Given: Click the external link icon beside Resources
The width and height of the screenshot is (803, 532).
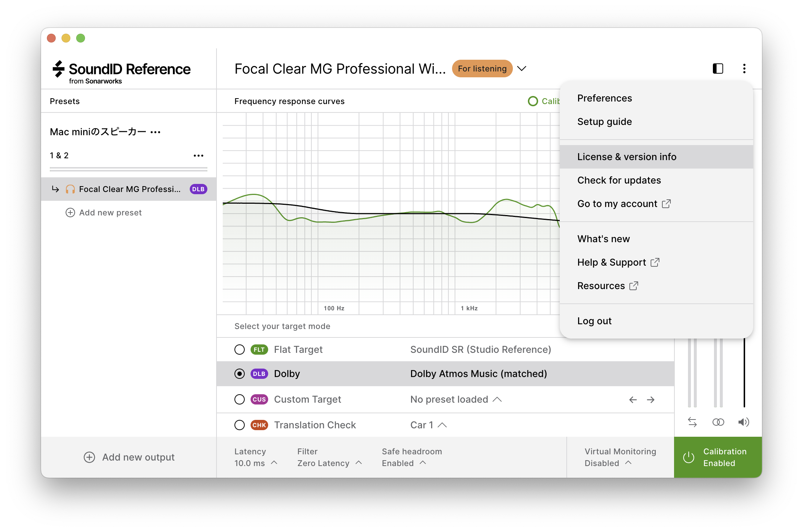Looking at the screenshot, I should click(x=634, y=286).
